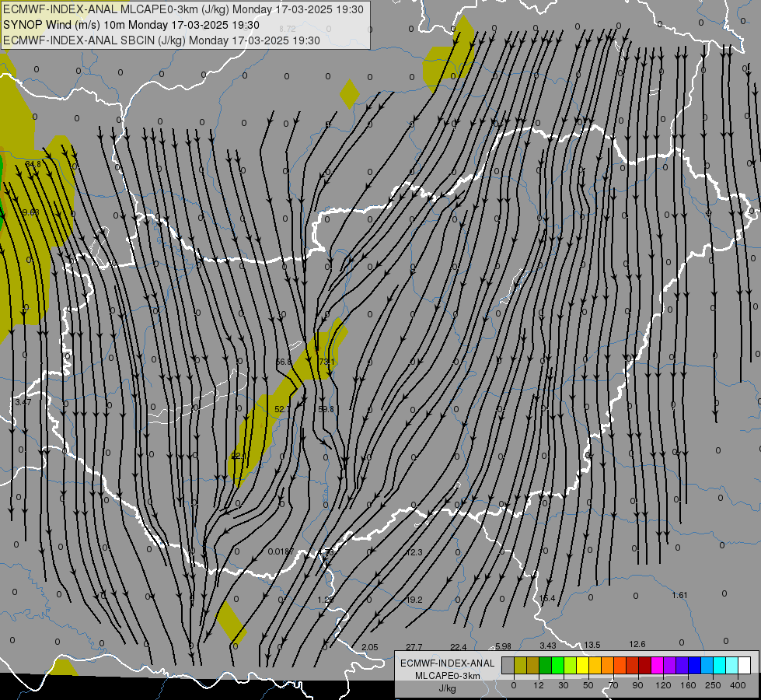761x700 pixels.
Task: Click the map value 15.4
Action: 547,598
